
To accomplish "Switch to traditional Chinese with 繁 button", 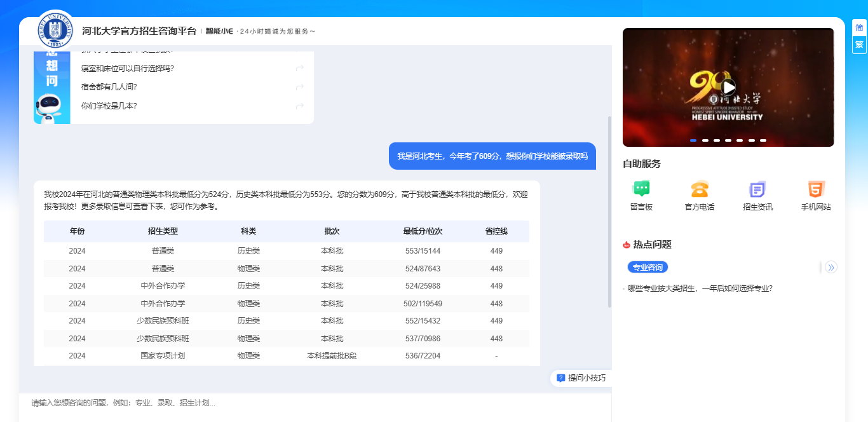I will 859,44.
